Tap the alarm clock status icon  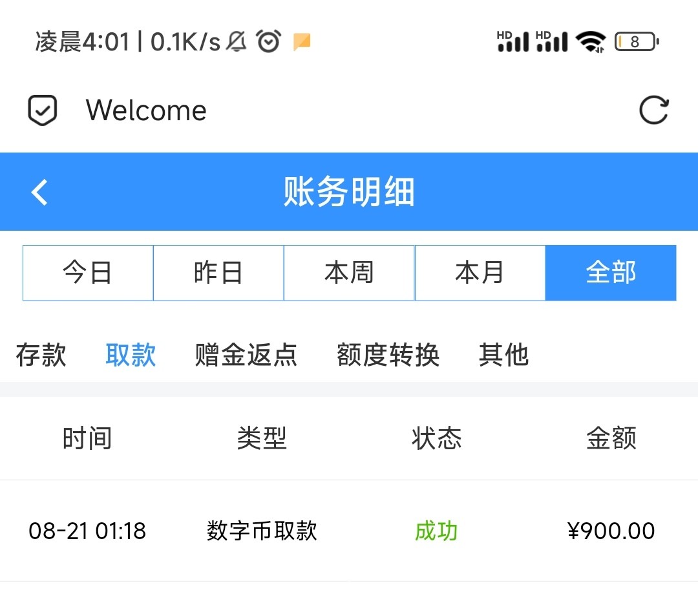[268, 42]
